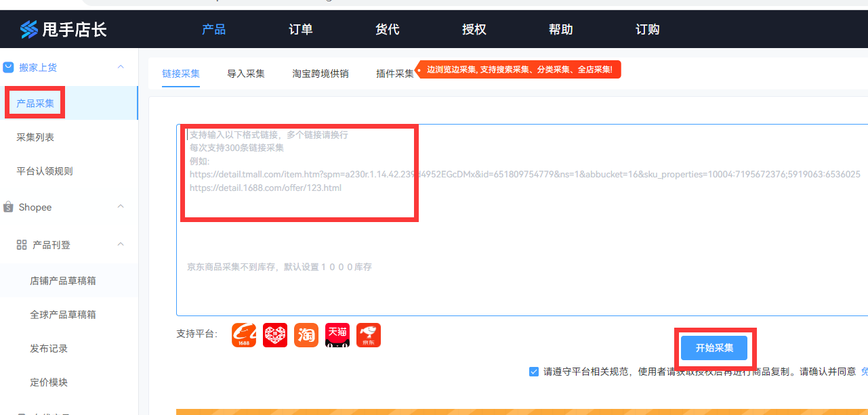Viewport: 868px width, 415px height.
Task: Switch to the 导入采集 tab
Action: pyautogui.click(x=246, y=74)
